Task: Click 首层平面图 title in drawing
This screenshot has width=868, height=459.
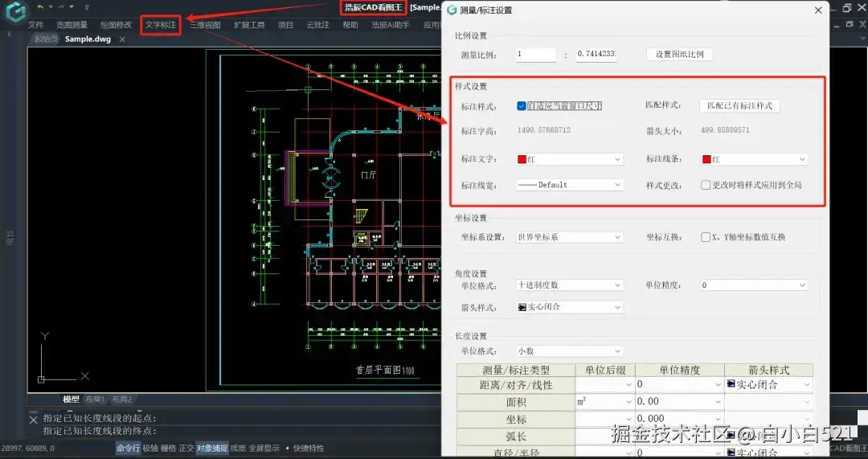Action: [385, 370]
